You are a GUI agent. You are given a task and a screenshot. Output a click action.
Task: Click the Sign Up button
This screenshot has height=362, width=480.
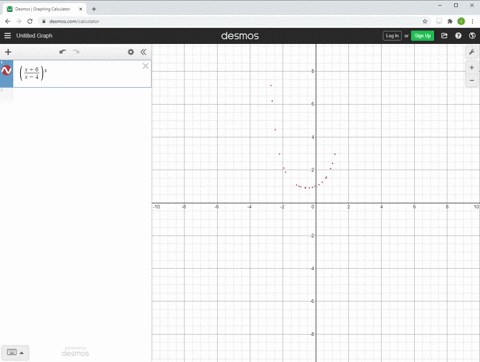pyautogui.click(x=422, y=36)
